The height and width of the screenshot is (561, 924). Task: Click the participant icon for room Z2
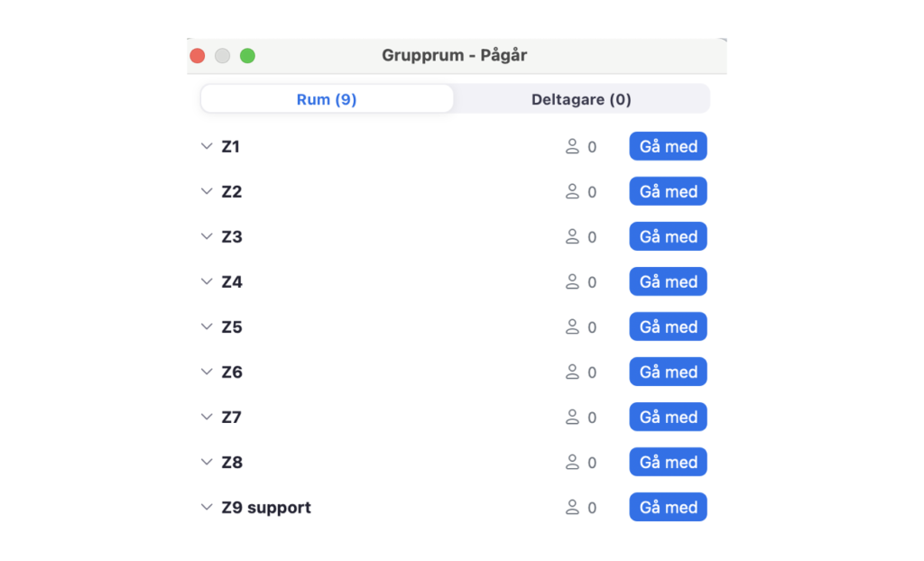pos(572,191)
